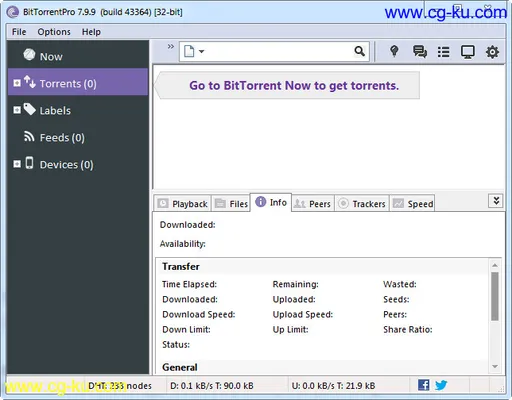Click the Availability label
The width and height of the screenshot is (512, 400).
pos(183,244)
